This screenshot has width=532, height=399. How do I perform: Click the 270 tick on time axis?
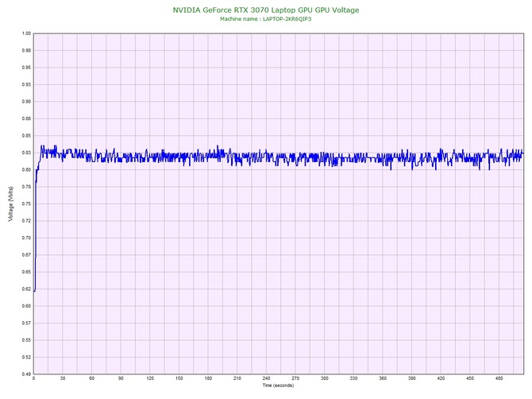pos(295,378)
